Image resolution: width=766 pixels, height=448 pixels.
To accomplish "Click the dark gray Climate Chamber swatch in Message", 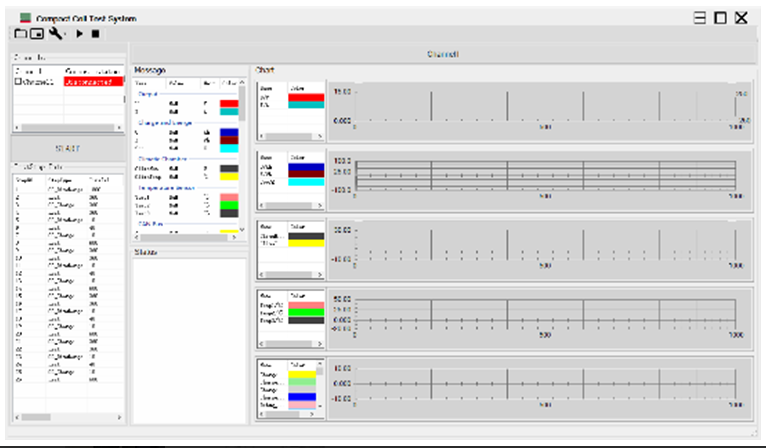I will pos(229,169).
